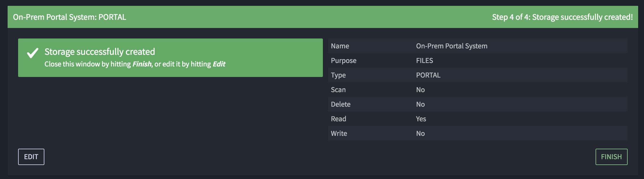Click the Write row value No
644x179 pixels.
[420, 134]
